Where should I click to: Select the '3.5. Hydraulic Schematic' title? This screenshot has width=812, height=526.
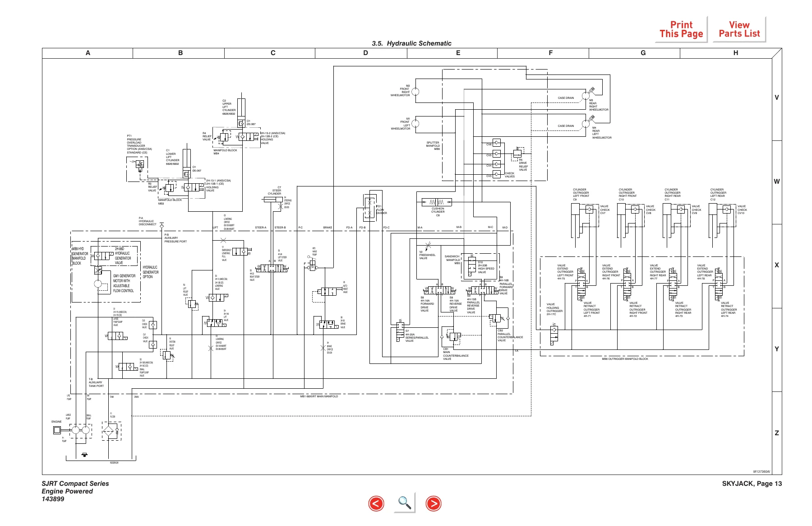[411, 43]
